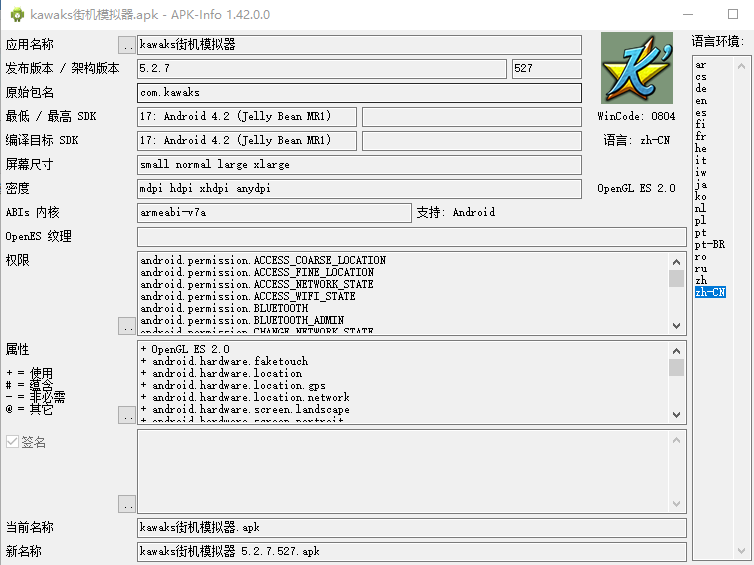Select language 'fr' in locale list
The height and width of the screenshot is (565, 754).
pos(700,137)
